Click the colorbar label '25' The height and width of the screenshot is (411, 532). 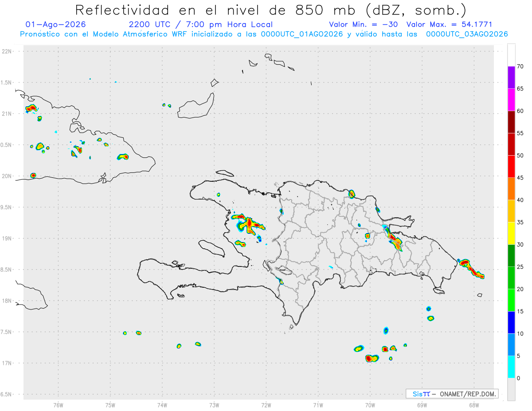coord(520,267)
